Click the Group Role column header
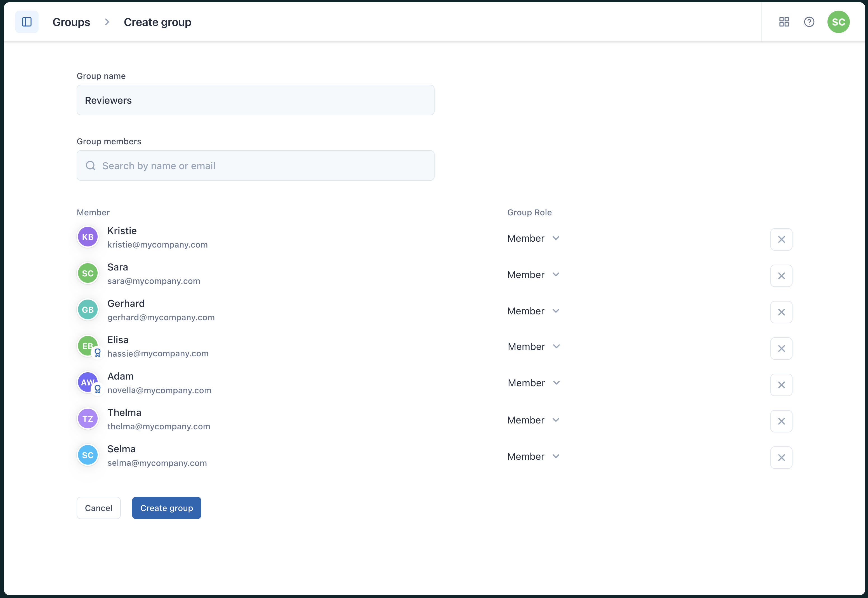The image size is (868, 598). 529,213
